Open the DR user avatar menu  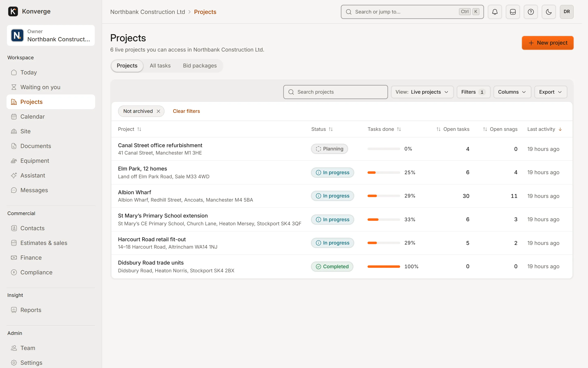tap(567, 12)
